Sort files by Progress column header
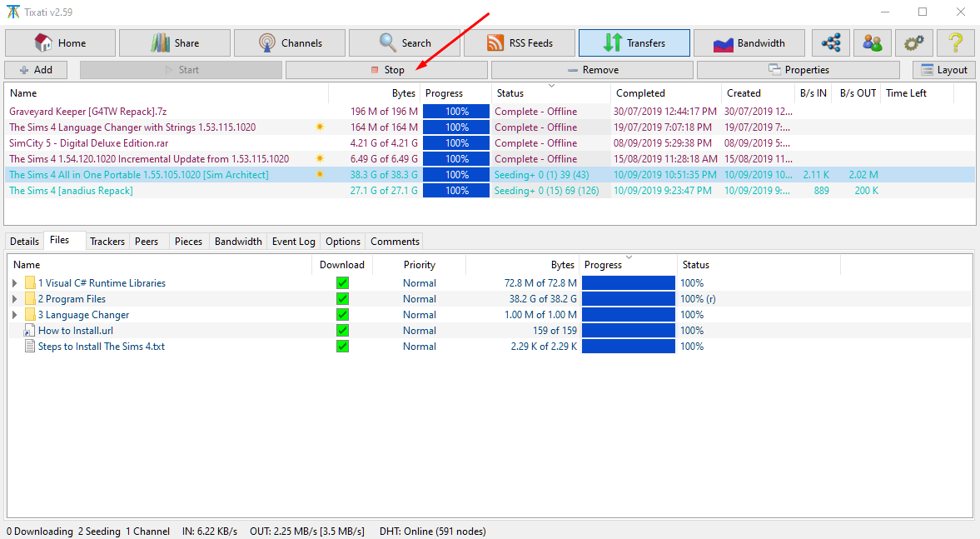The height and width of the screenshot is (539, 980). click(x=629, y=265)
